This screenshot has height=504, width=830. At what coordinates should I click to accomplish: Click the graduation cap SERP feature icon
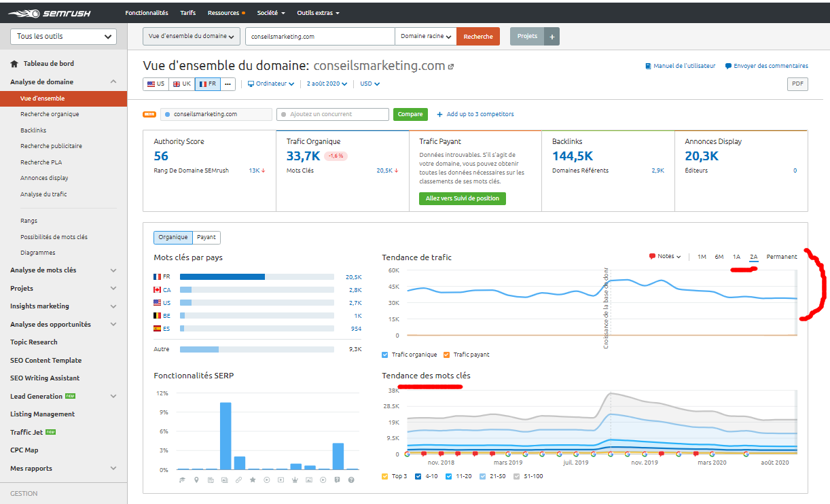[182, 480]
